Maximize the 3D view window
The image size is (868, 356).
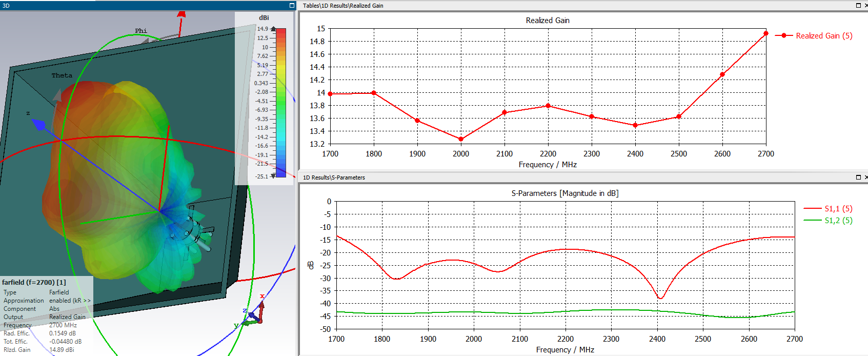(292, 5)
